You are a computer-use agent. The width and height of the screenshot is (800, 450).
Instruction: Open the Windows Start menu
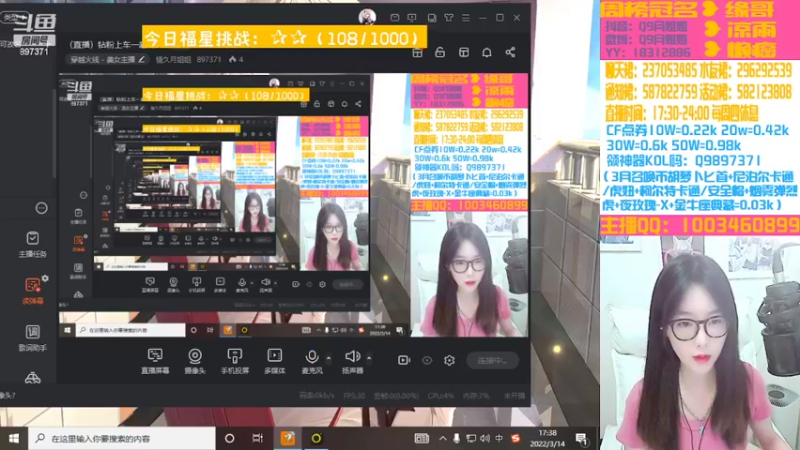(x=14, y=438)
